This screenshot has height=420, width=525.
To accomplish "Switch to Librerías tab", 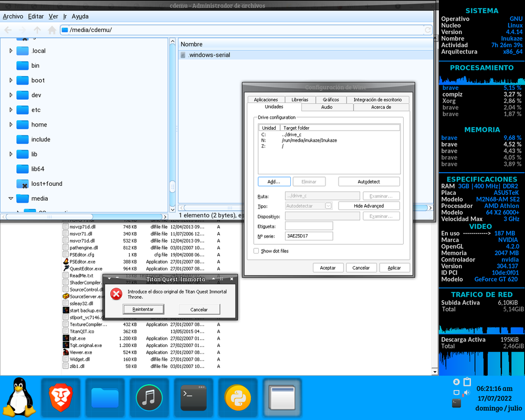I will [x=300, y=99].
